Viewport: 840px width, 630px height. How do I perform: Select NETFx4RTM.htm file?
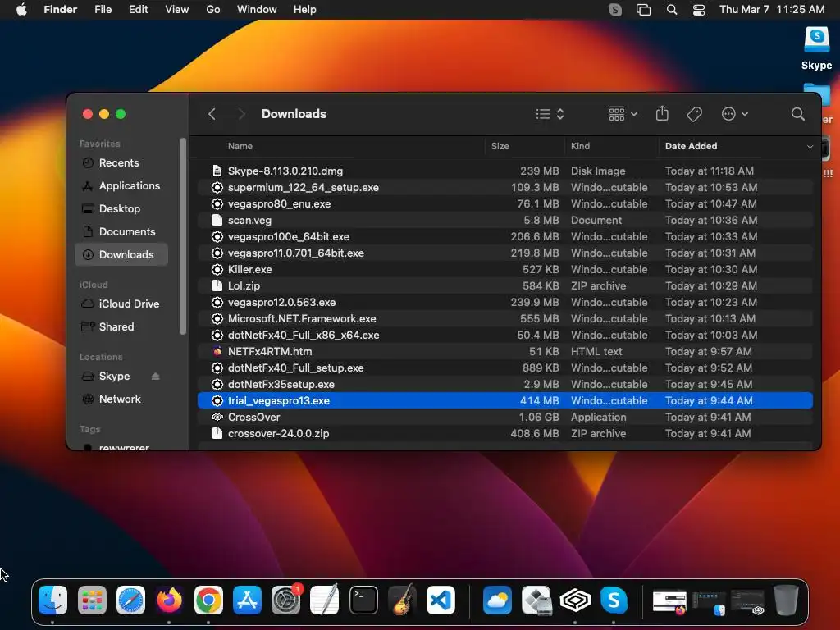tap(505, 351)
